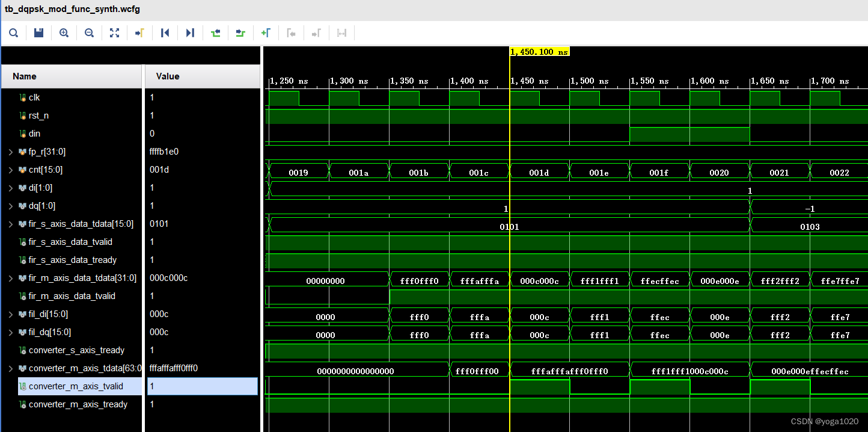Select the converter_m_axis_tready signal row
This screenshot has width=868, height=432.
point(78,404)
